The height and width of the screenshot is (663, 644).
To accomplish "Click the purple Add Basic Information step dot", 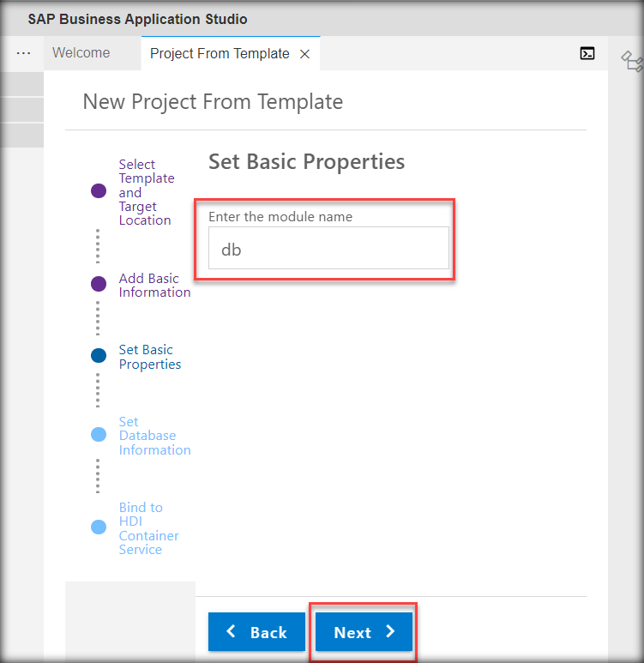I will pos(99,284).
